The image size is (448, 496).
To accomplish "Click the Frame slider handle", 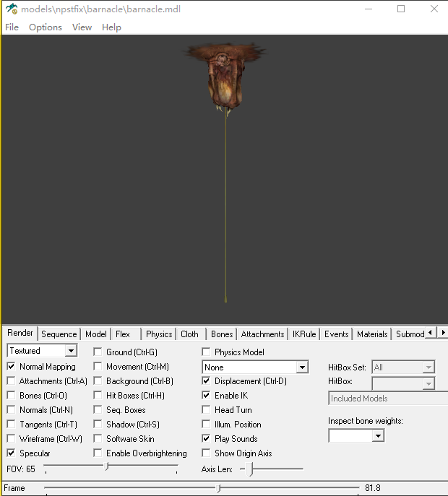I will click(x=218, y=488).
